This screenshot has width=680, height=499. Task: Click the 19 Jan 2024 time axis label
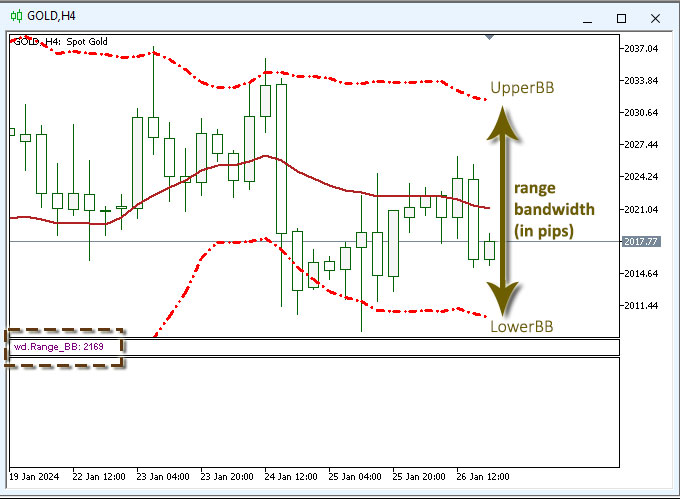pos(34,476)
